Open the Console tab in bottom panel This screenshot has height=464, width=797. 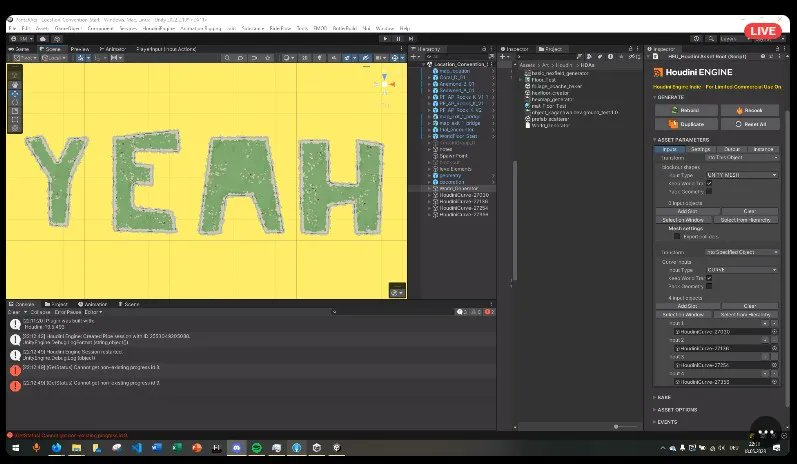(x=21, y=304)
